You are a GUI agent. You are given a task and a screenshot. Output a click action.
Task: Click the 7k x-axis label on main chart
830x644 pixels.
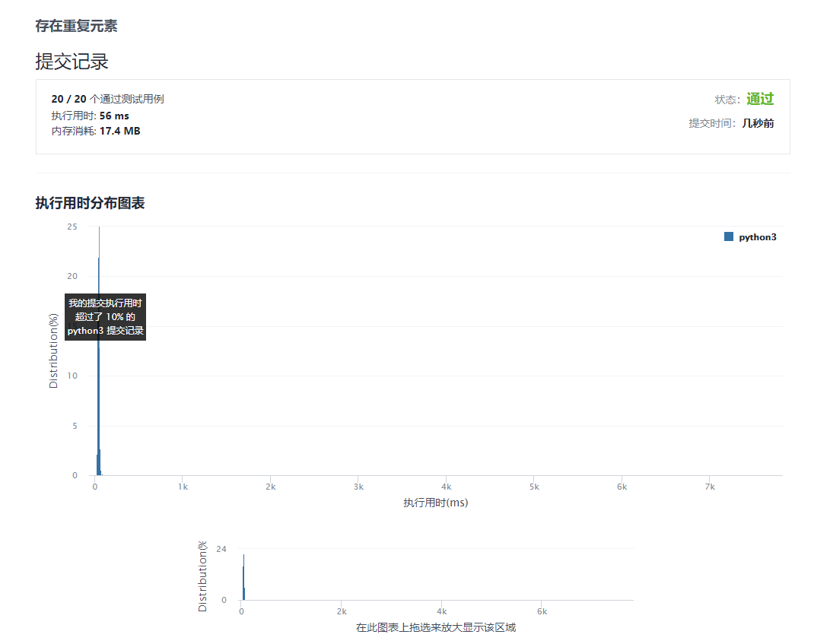pos(710,487)
